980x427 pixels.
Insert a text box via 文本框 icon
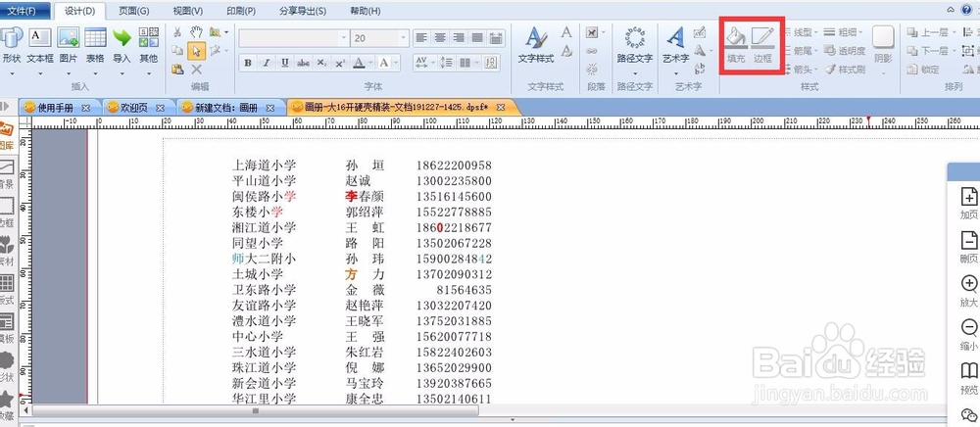coord(40,37)
